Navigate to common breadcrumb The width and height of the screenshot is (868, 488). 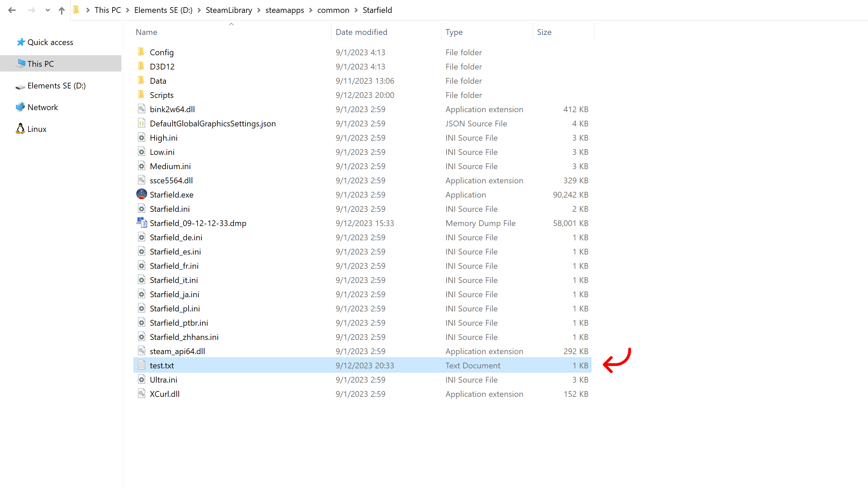click(x=333, y=10)
